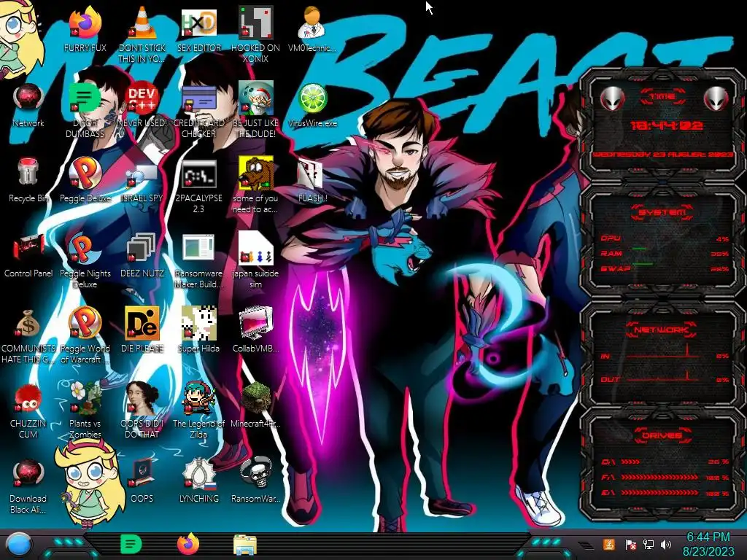The width and height of the screenshot is (747, 560).
Task: Select the Control Panel icon
Action: pyautogui.click(x=28, y=248)
